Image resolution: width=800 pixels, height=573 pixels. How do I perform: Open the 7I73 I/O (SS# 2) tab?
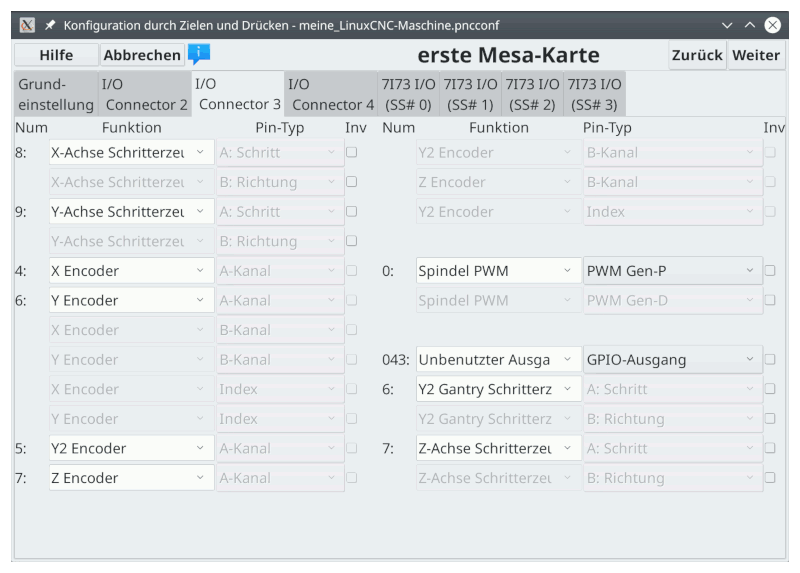pos(533,94)
